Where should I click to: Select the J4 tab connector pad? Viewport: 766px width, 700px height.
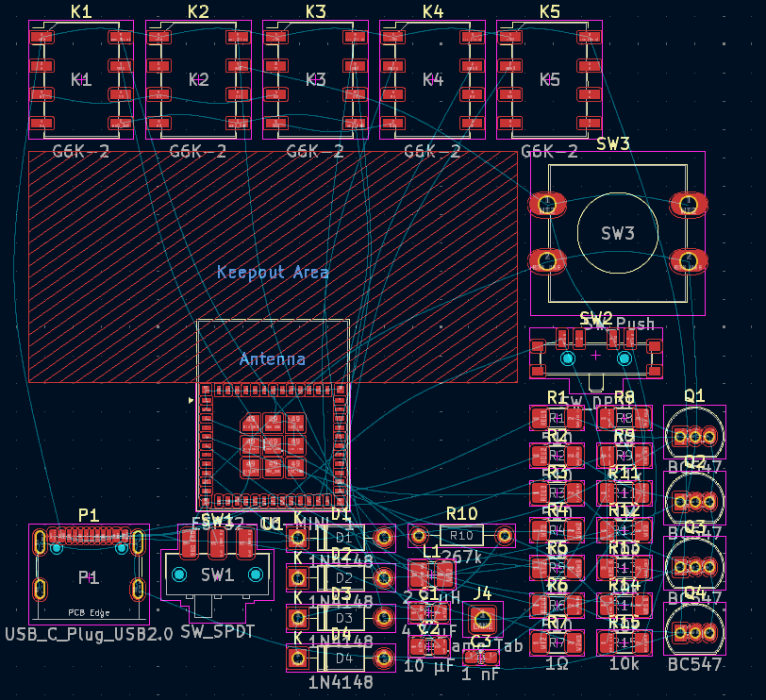coord(483,621)
